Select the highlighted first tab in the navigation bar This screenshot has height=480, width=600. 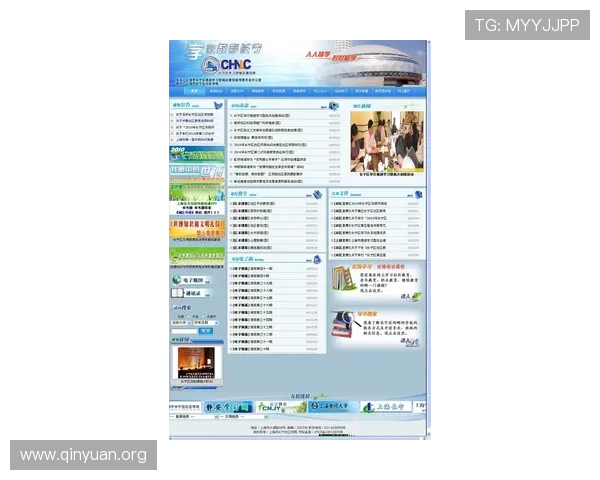coord(194,91)
